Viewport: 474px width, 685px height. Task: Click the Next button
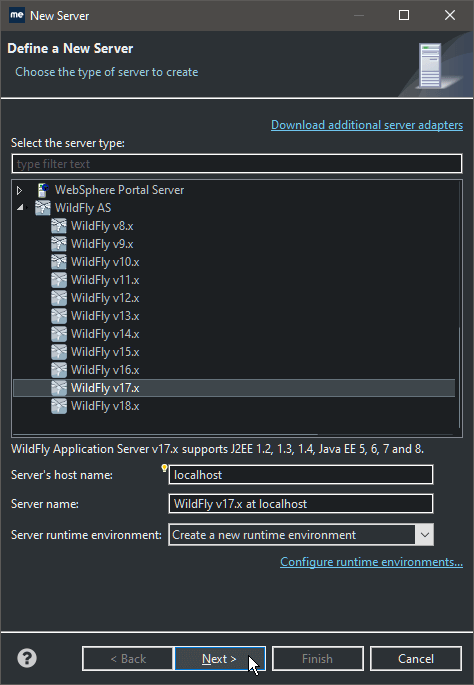point(220,658)
